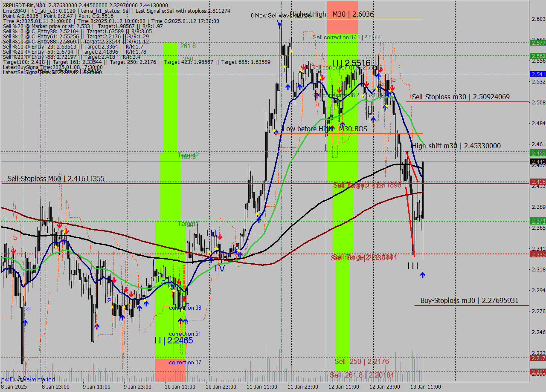Select Sell correction 87.5 | 2.5869 label
The width and height of the screenshot is (546, 392).
pyautogui.click(x=346, y=37)
